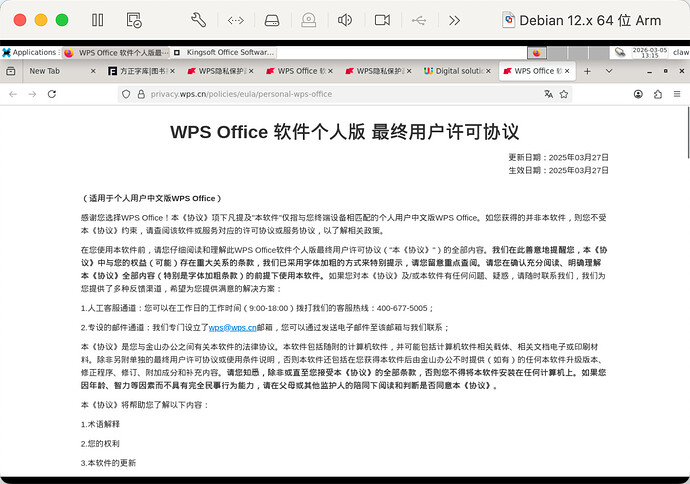Reload the current page
Viewport: 690px width, 484px height.
point(52,94)
